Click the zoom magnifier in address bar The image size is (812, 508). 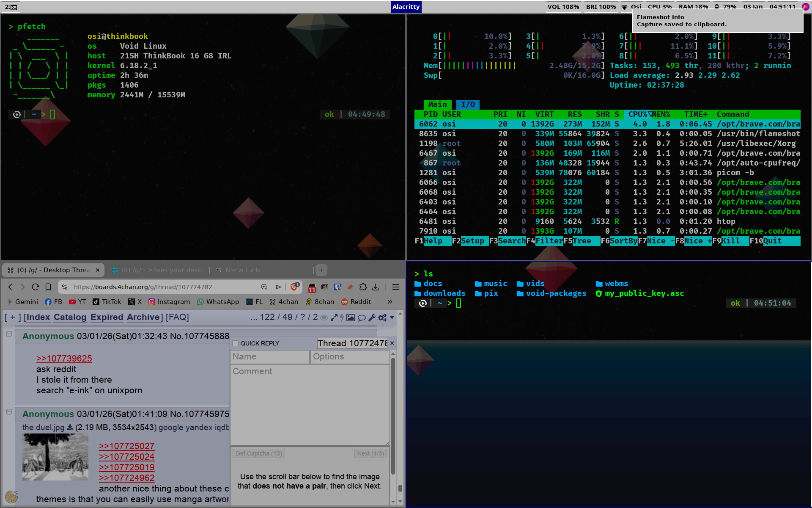pyautogui.click(x=264, y=287)
